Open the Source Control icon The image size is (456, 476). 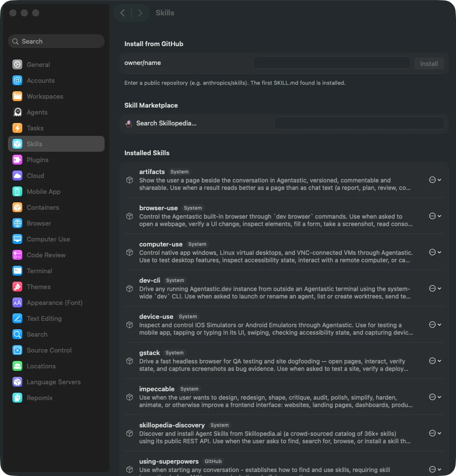tap(17, 350)
